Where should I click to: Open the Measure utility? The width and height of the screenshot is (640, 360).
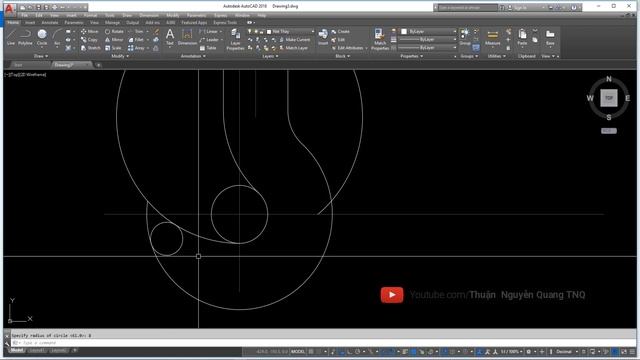[492, 37]
